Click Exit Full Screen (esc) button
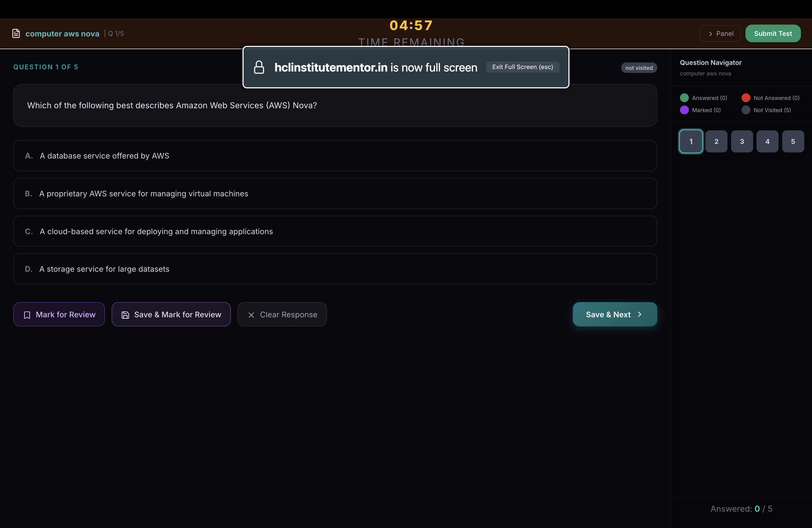Image resolution: width=812 pixels, height=528 pixels. coord(522,67)
